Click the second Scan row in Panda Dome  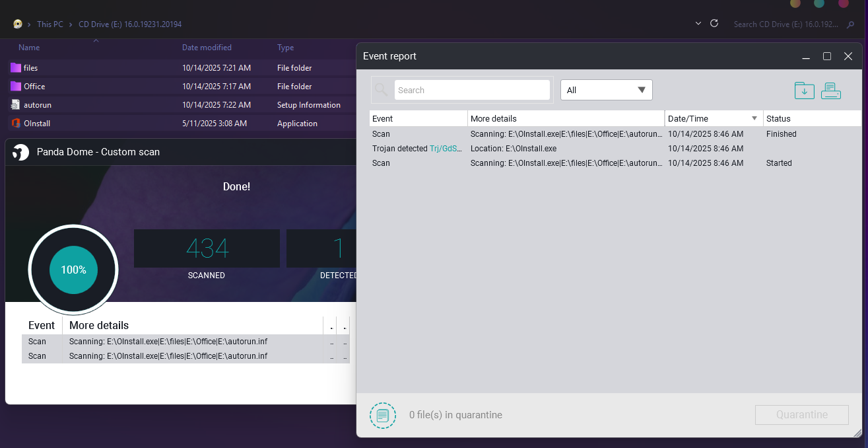click(x=185, y=356)
